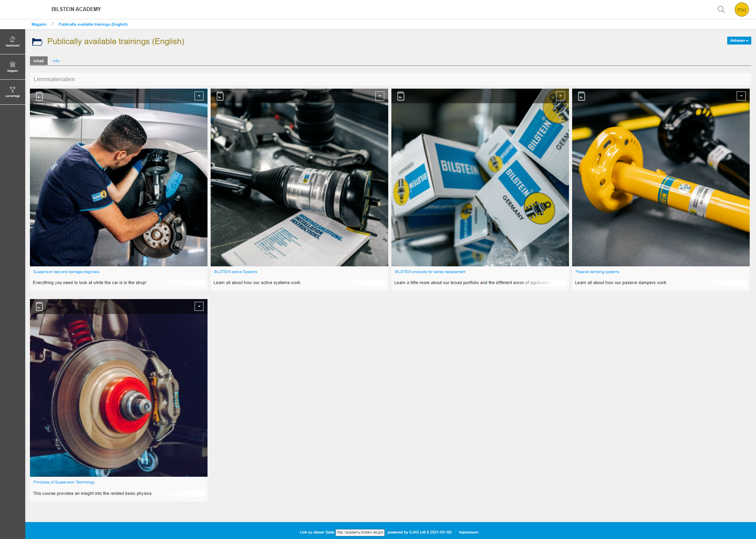Open 'BILSTEIN active Systems' link

click(x=235, y=272)
